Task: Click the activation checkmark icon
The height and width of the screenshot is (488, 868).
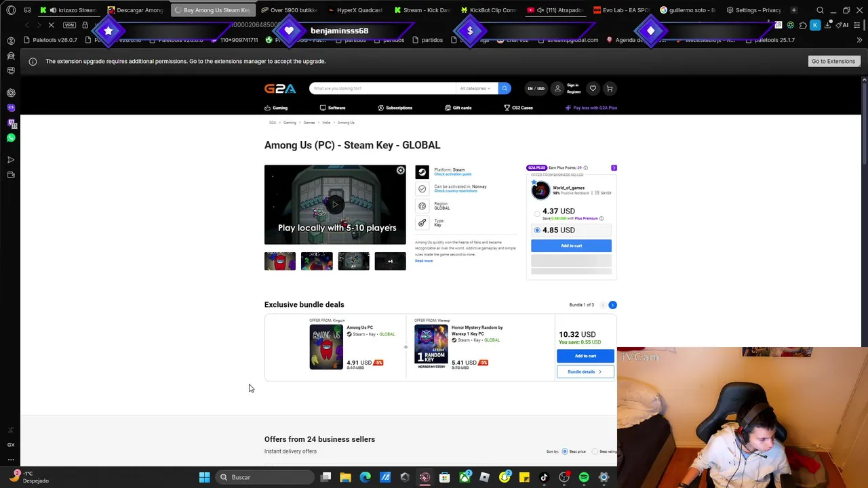Action: pos(422,189)
